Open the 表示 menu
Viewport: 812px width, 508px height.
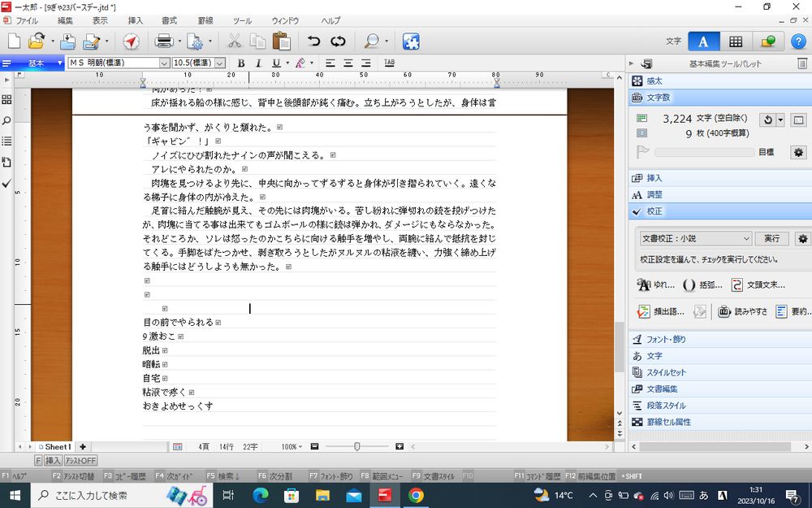(100, 21)
